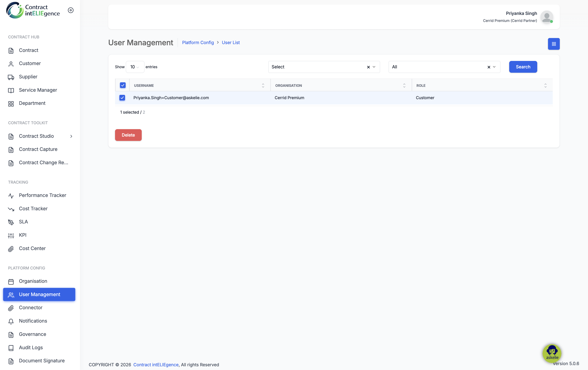Click the Cerrid Premium organisation cell
Screen dimensions: 588x370
(289, 98)
